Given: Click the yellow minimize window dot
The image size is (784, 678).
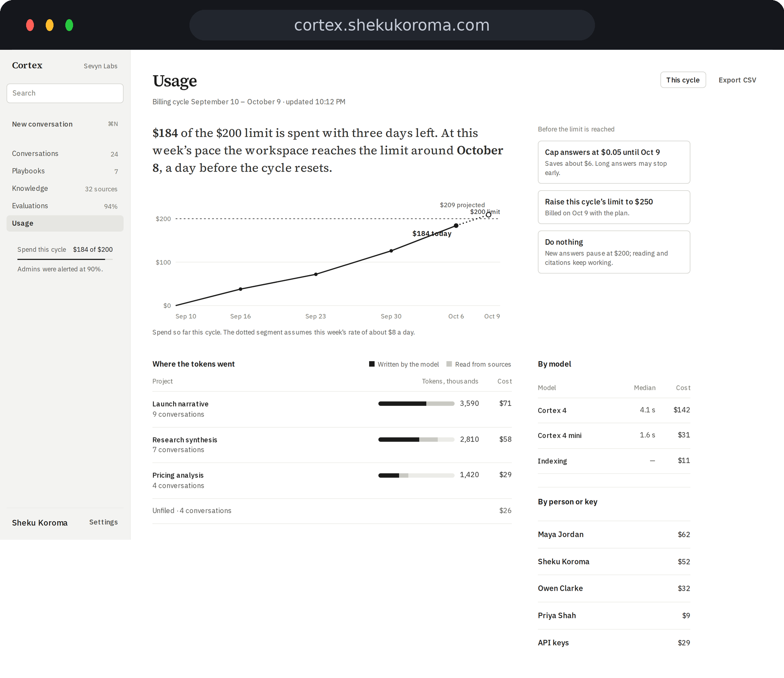Looking at the screenshot, I should click(49, 25).
